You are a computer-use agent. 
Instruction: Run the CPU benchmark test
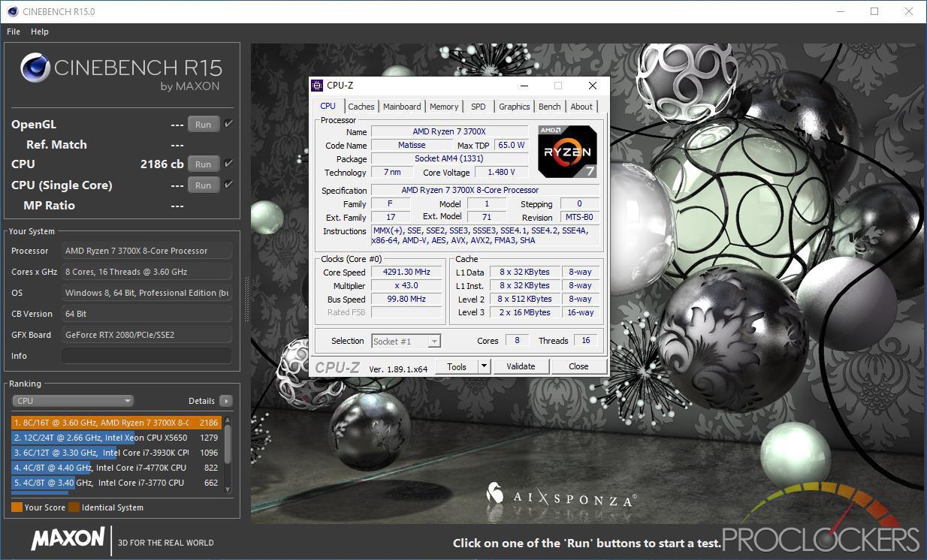coord(203,164)
